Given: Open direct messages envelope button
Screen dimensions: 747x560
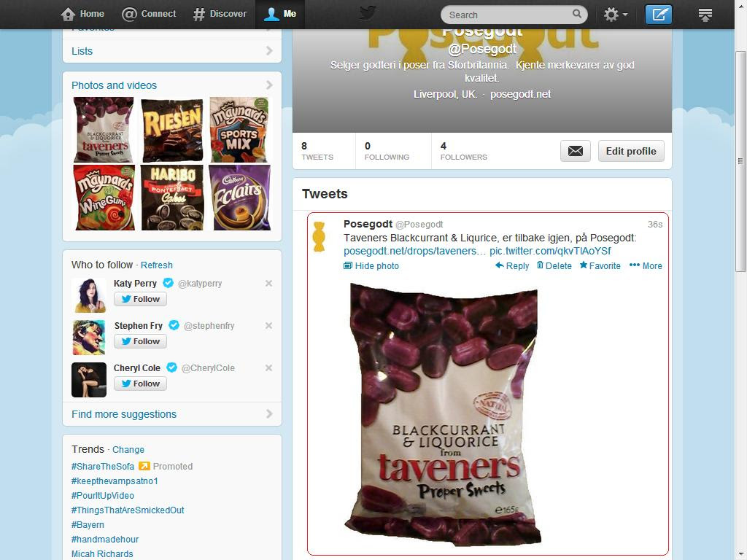Looking at the screenshot, I should click(x=576, y=151).
